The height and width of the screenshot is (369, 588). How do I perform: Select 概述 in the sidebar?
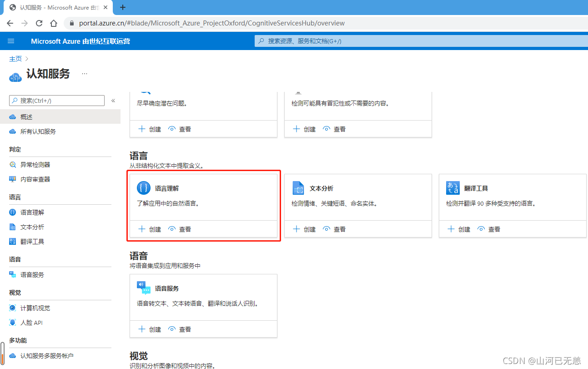tap(60, 117)
